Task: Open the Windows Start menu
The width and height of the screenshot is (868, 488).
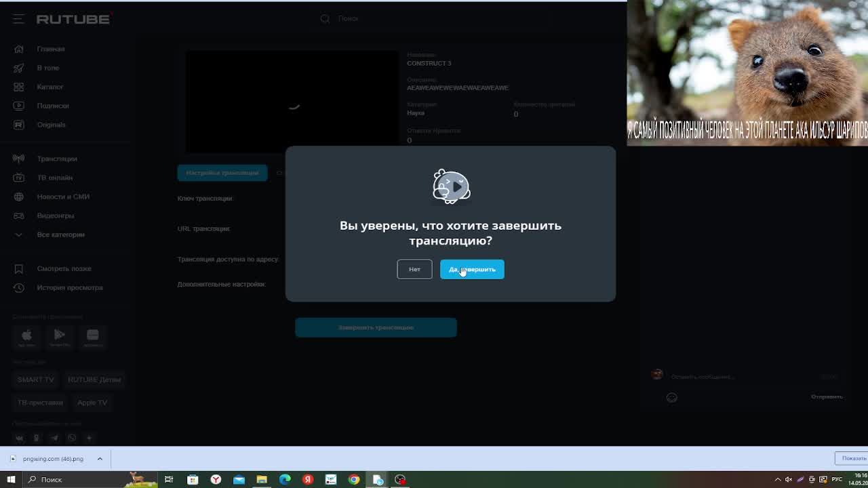Action: [x=11, y=479]
